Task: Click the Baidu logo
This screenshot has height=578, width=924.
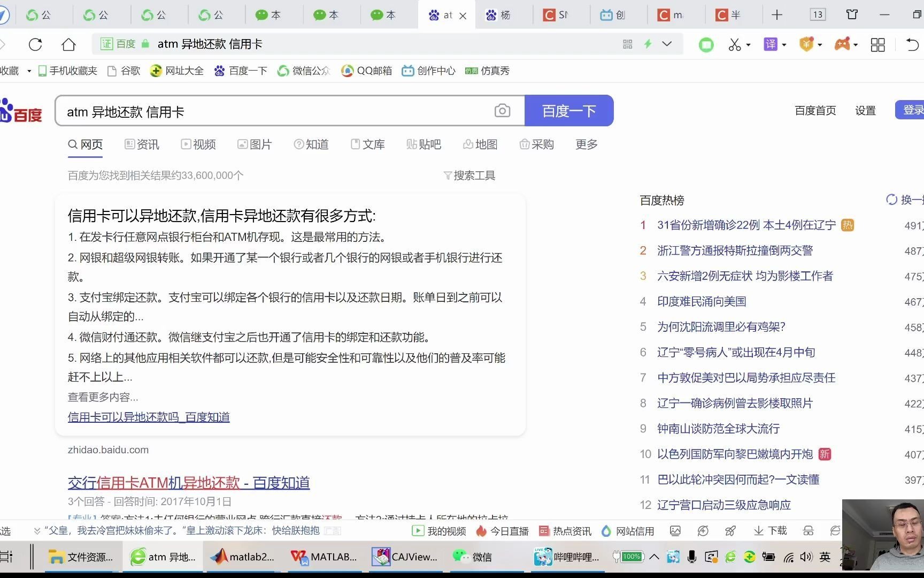Action: [x=20, y=111]
